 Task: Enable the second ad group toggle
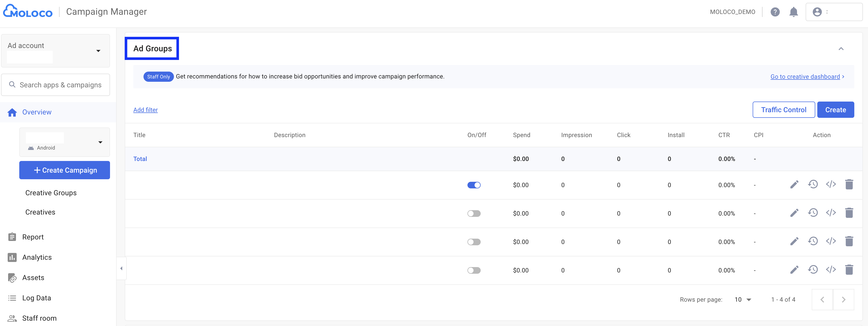point(474,214)
